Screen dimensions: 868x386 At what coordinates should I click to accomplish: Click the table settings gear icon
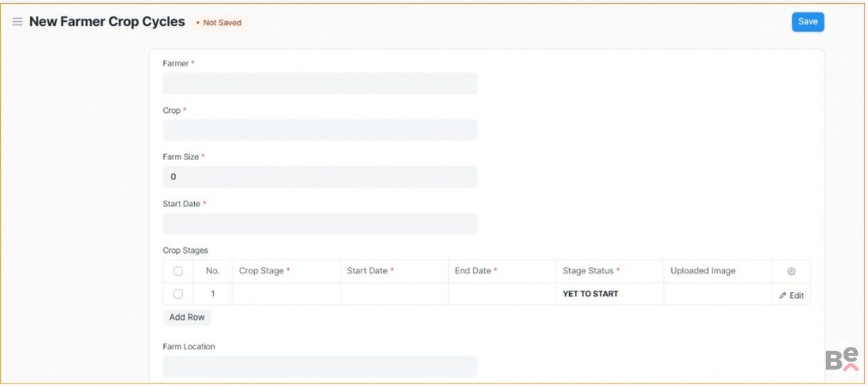[x=791, y=271]
